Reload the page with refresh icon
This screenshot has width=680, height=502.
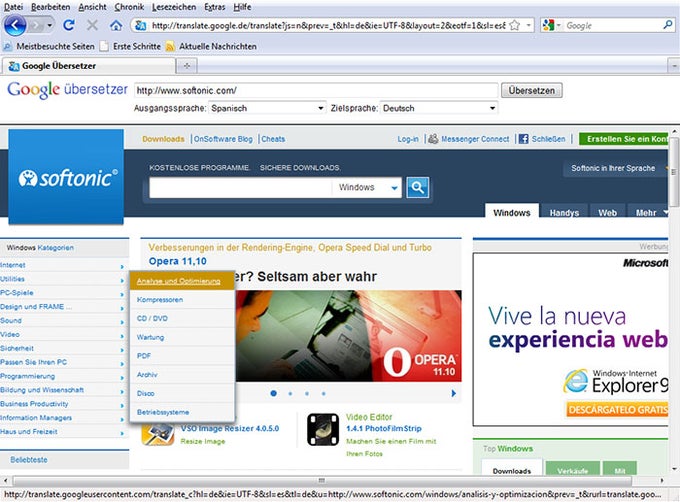point(69,25)
